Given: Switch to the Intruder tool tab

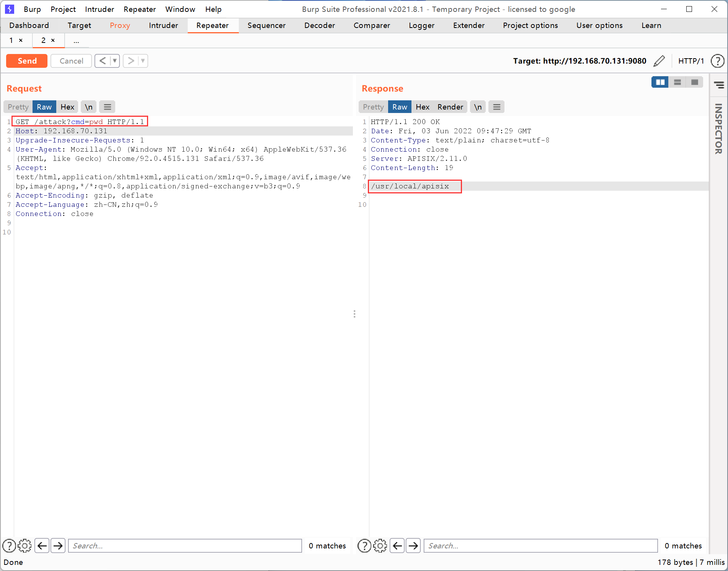Looking at the screenshot, I should coord(163,25).
